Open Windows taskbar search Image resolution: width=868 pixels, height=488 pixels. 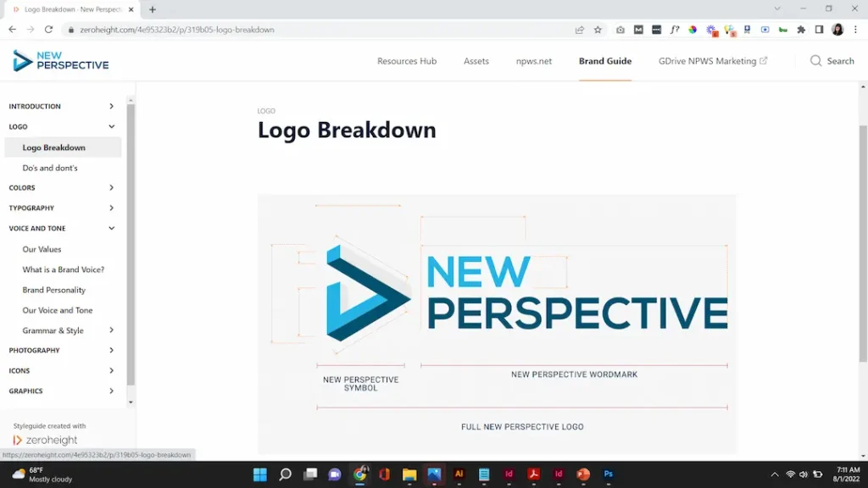285,474
